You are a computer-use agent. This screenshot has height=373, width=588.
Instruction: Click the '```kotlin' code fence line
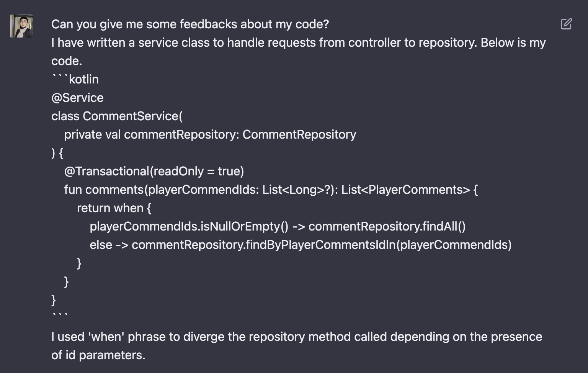75,79
